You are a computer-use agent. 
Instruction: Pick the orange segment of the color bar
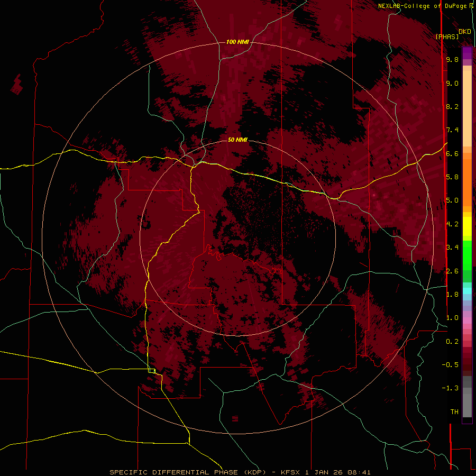click(x=467, y=182)
